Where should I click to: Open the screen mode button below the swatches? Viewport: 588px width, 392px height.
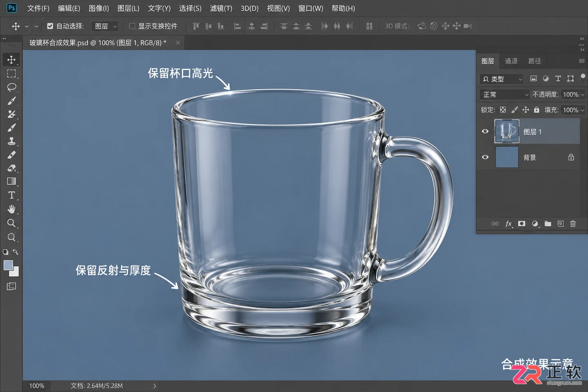[x=11, y=286]
